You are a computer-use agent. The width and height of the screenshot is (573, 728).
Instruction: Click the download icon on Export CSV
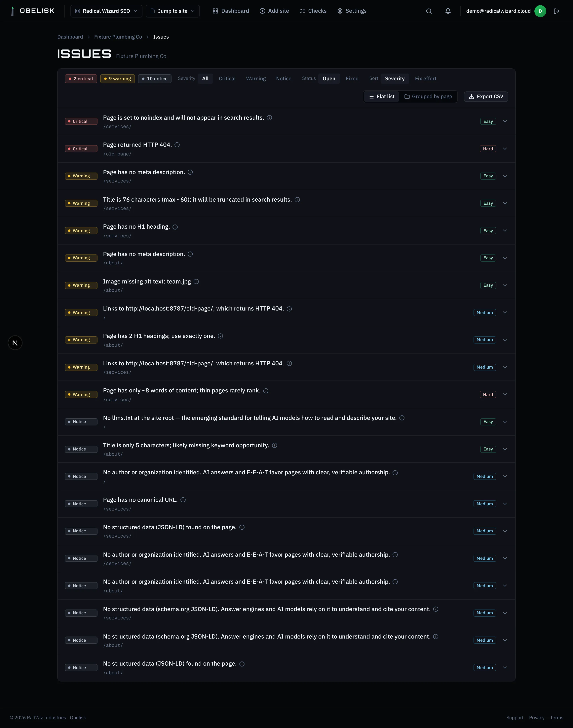471,97
